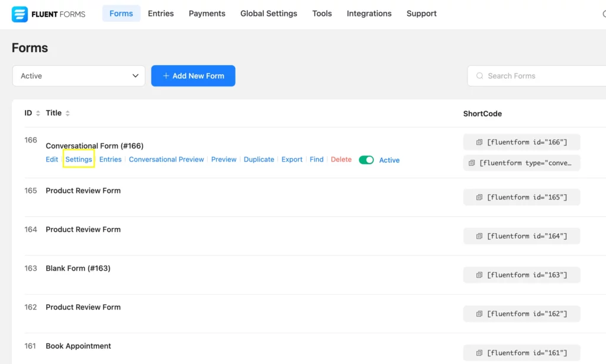
Task: Open the Forms tab
Action: (x=121, y=14)
